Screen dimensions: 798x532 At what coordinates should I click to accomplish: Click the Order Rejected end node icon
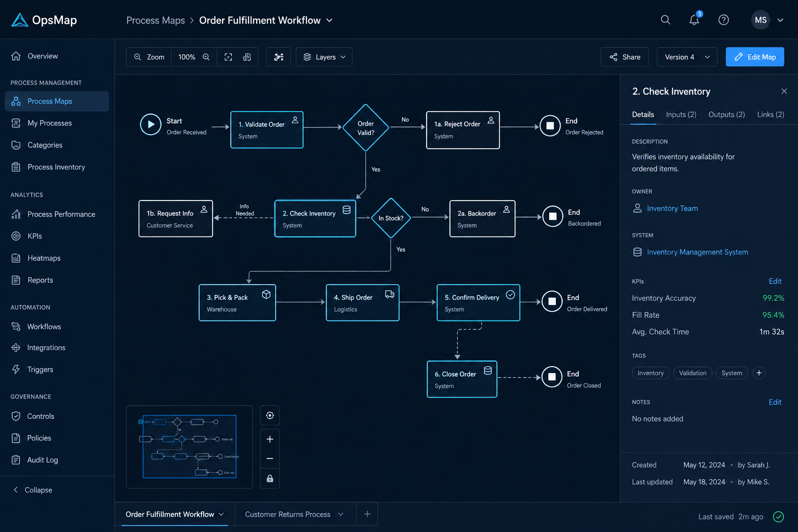tap(550, 126)
